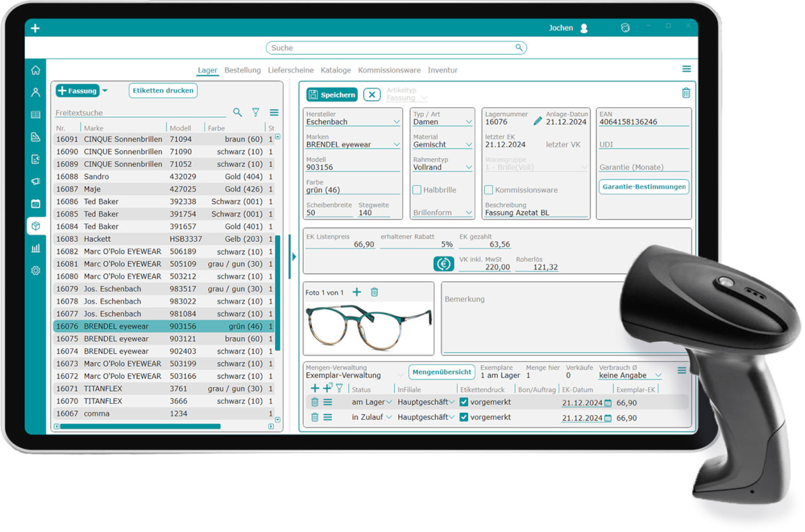Click the Suche search field
This screenshot has width=805, height=532.
tap(396, 48)
